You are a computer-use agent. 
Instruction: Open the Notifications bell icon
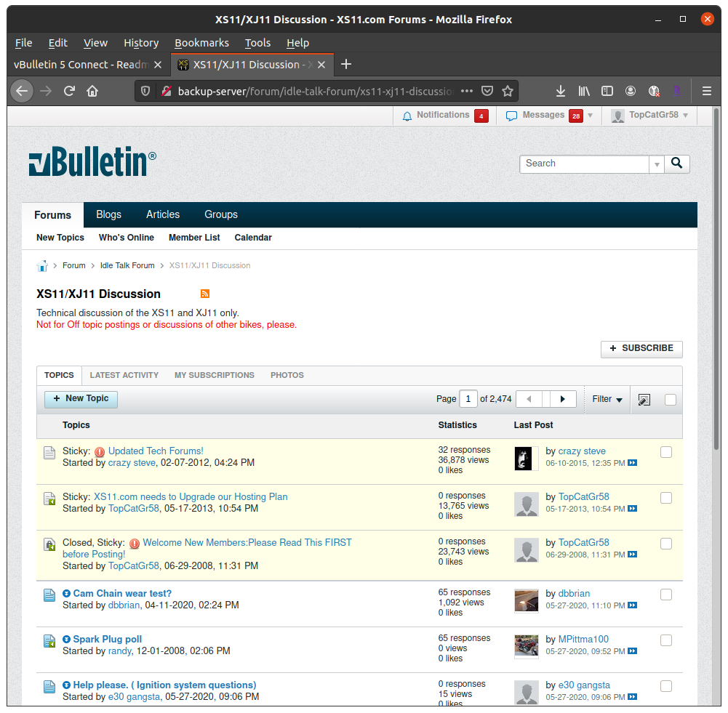tap(407, 116)
